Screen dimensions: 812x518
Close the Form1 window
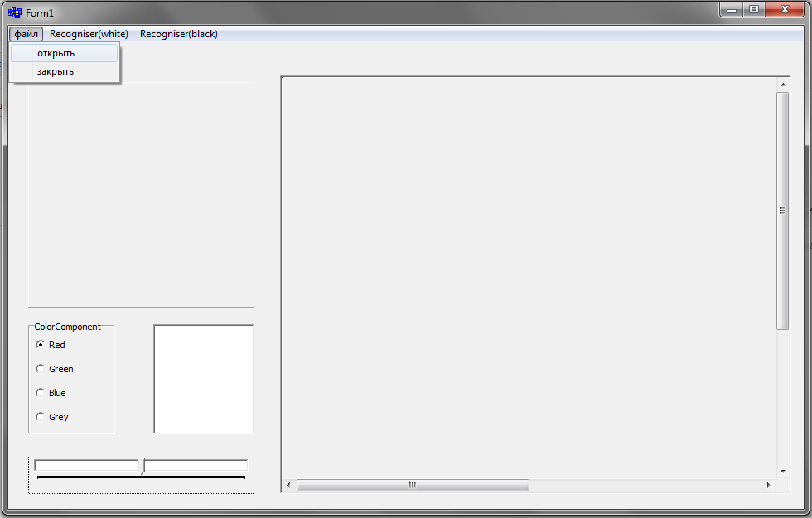(x=785, y=10)
